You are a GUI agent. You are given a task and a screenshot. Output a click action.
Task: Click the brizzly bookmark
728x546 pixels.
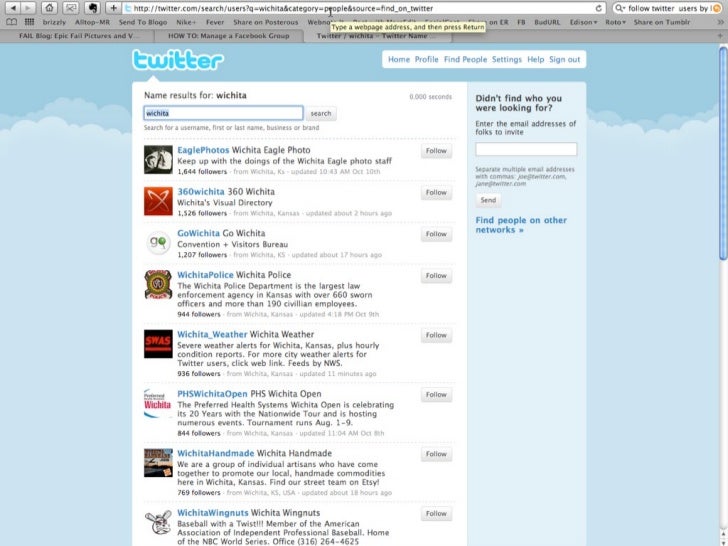click(x=54, y=22)
